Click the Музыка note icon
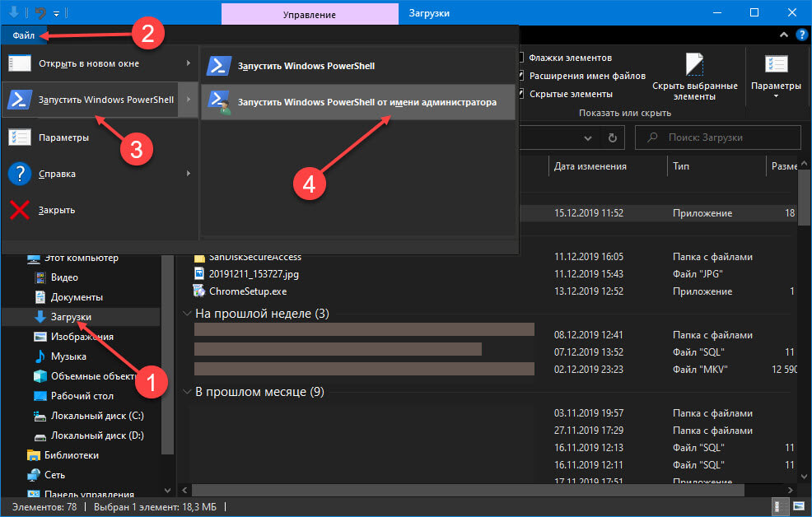Image resolution: width=812 pixels, height=517 pixels. click(x=40, y=356)
